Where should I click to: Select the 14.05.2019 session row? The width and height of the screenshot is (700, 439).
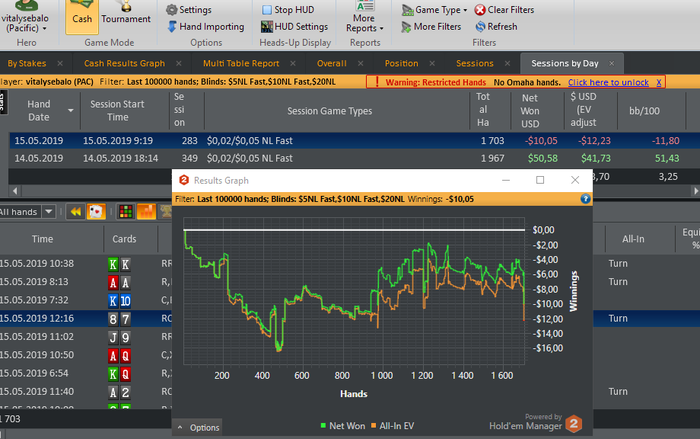pyautogui.click(x=354, y=158)
